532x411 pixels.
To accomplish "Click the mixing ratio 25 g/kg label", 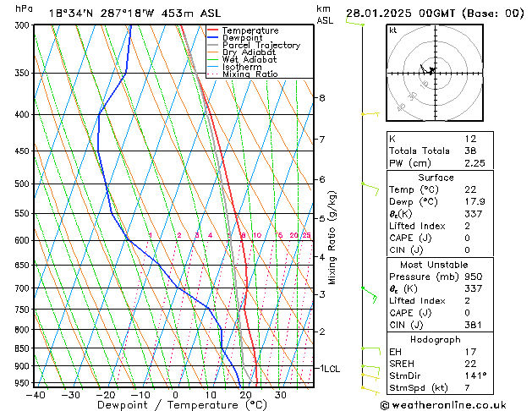I will click(x=307, y=235).
